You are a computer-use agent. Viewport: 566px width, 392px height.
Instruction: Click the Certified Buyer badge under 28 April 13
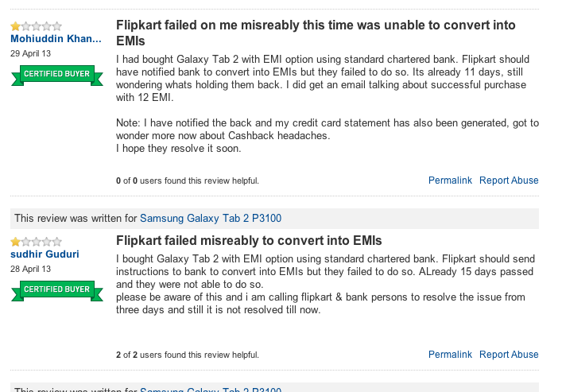tap(57, 291)
